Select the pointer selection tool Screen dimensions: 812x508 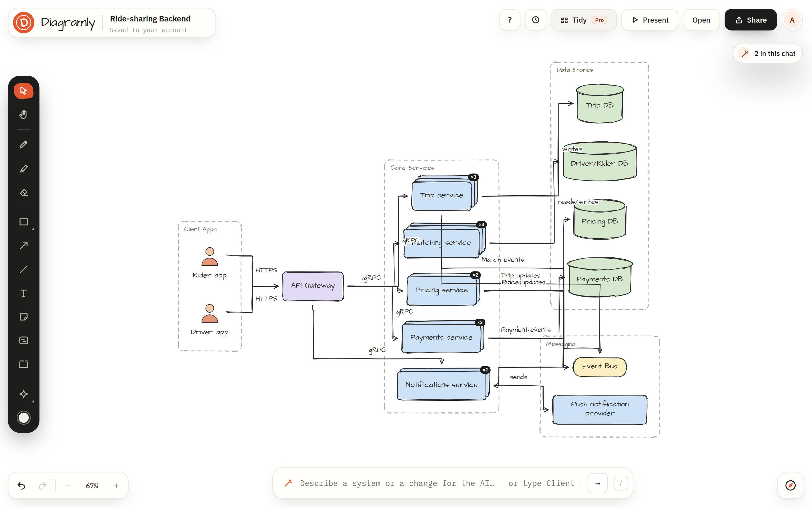coord(23,91)
